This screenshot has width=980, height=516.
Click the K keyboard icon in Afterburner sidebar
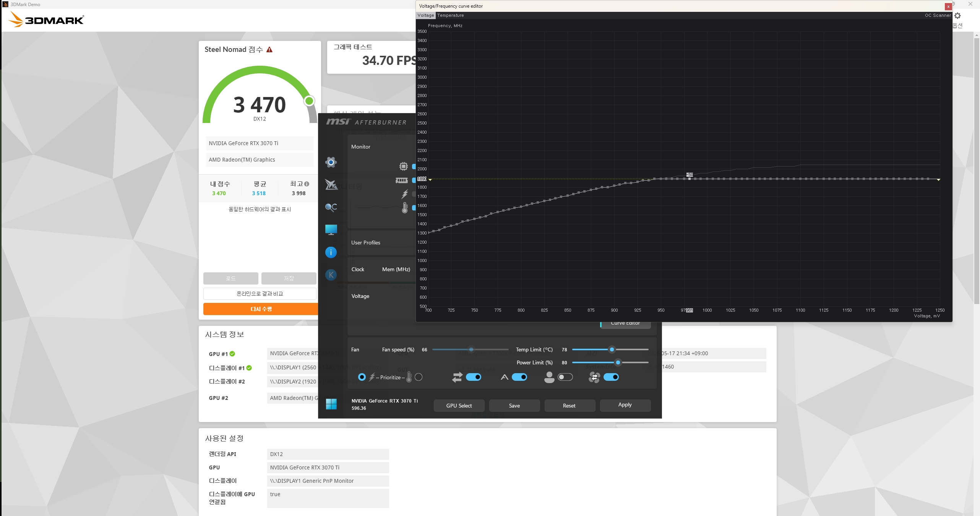[331, 275]
